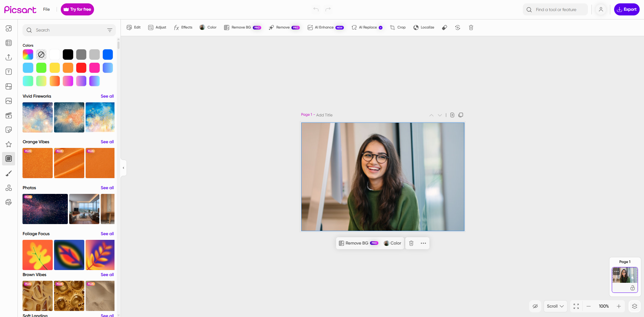Open the Layers panel
This screenshot has width=644, height=317.
[x=634, y=306]
